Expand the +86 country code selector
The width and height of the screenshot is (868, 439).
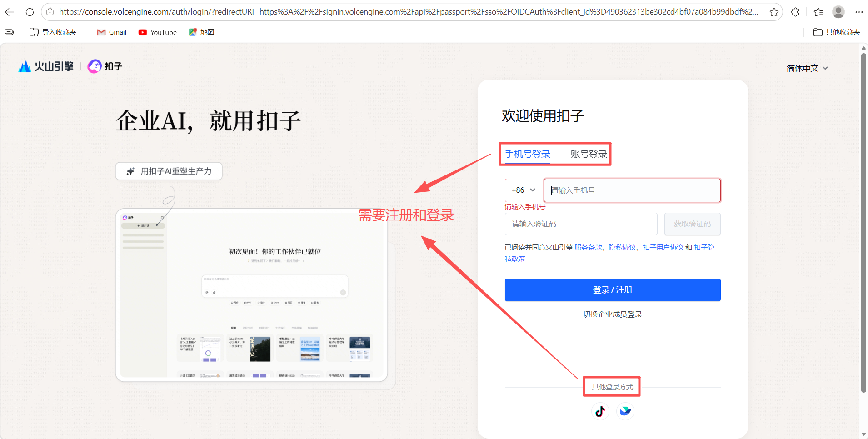pos(524,190)
